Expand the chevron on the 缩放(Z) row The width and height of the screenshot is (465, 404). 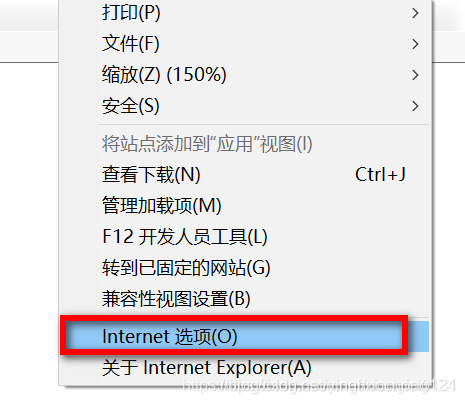click(x=415, y=75)
